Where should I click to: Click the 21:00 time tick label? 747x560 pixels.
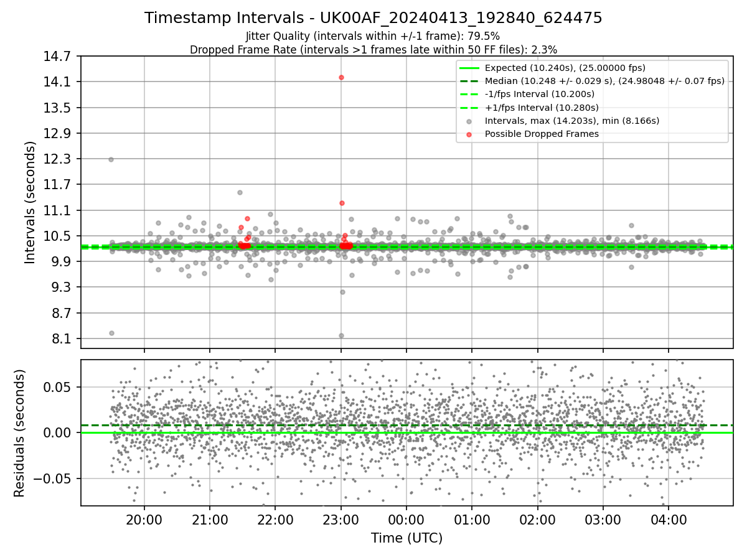coord(210,520)
